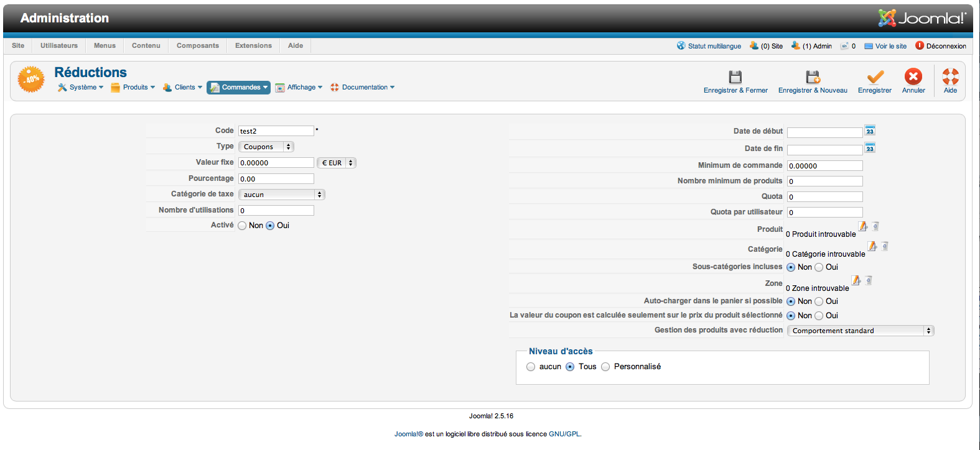Viewport: 980px width, 450px height.
Task: Click the Minimum de commande field
Action: pos(825,166)
